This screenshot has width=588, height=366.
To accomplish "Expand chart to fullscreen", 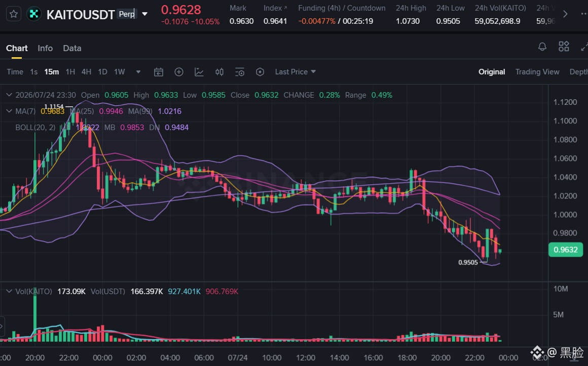I will (x=584, y=47).
